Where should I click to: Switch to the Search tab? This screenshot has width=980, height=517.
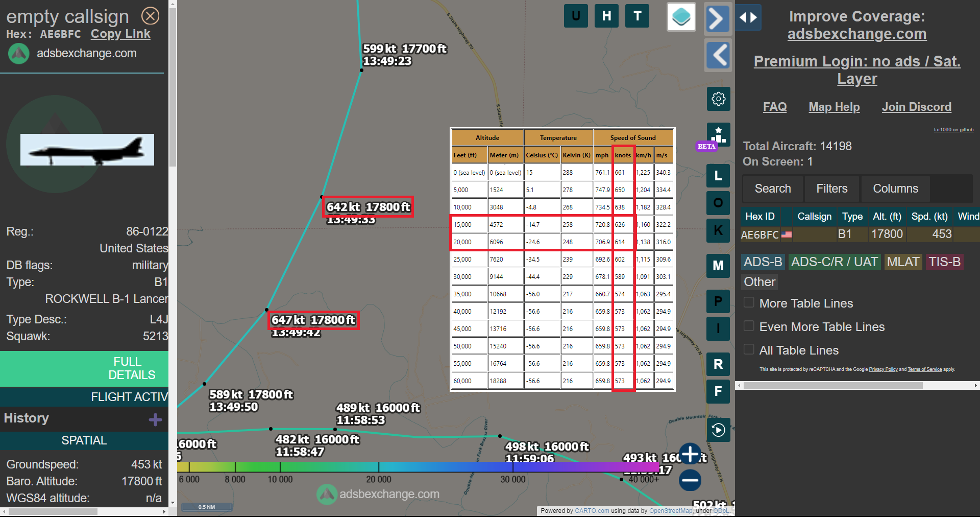tap(773, 189)
